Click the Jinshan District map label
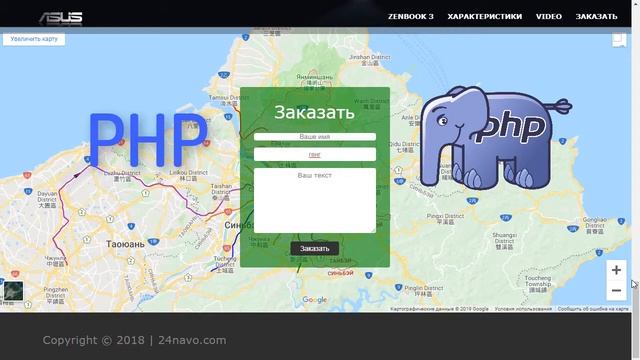Screen dimensions: 640x360 pos(369,60)
